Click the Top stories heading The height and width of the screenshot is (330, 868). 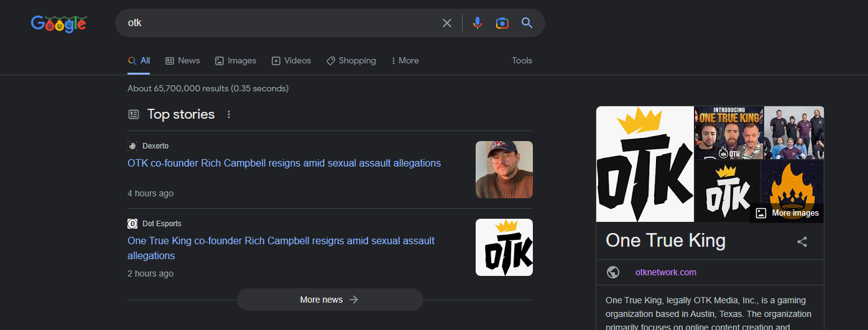[x=181, y=114]
